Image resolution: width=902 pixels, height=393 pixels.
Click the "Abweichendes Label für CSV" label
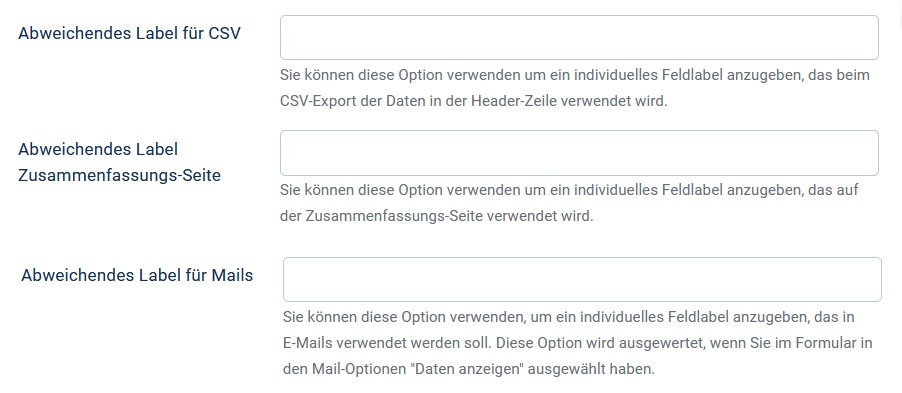click(x=129, y=33)
